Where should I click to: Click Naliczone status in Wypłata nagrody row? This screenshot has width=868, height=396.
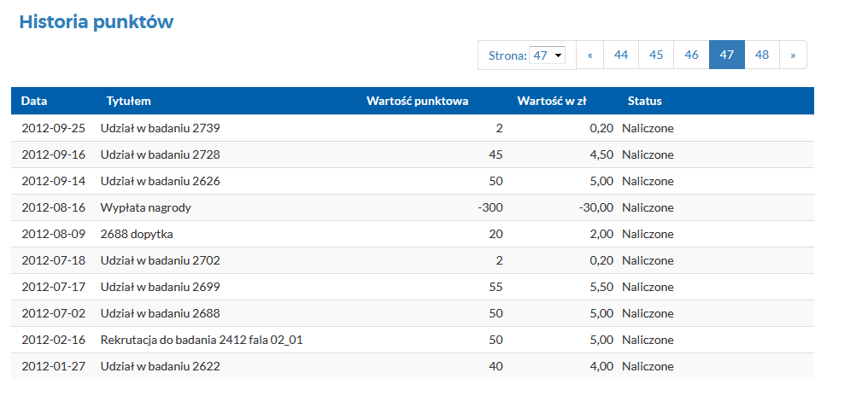point(648,208)
